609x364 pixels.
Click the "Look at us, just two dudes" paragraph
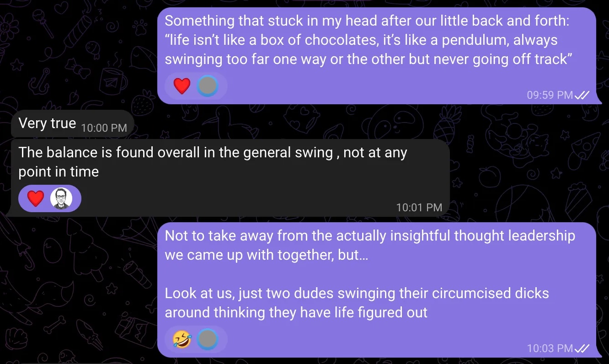(x=357, y=303)
